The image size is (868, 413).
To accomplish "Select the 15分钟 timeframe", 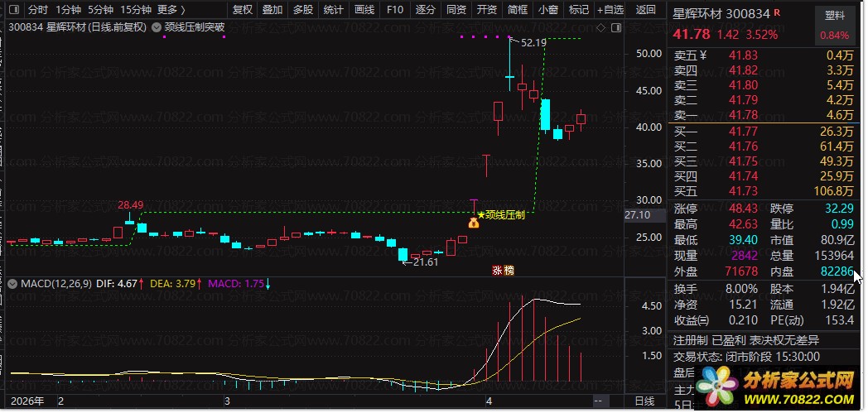I will pyautogui.click(x=136, y=9).
